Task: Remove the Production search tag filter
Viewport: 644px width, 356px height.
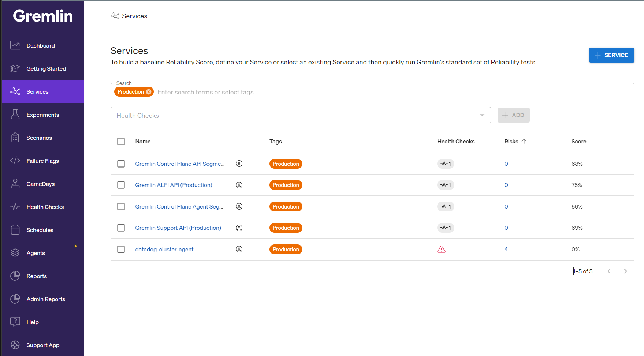Action: tap(149, 92)
